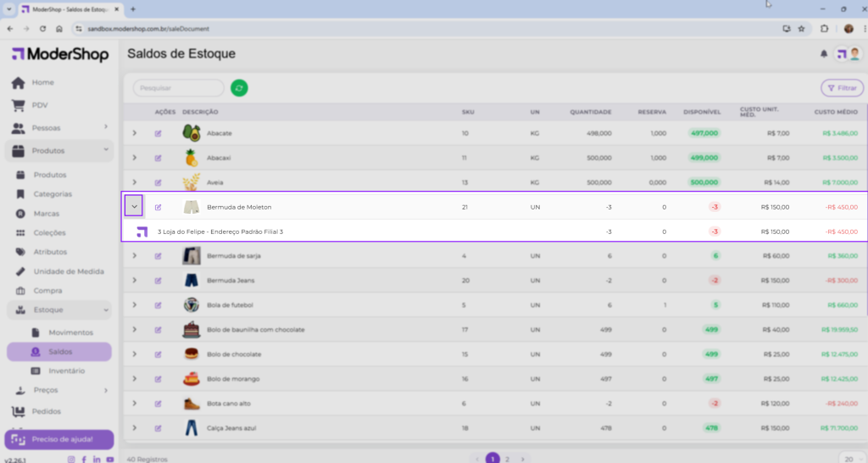
Task: Go to the PDV menu item
Action: [x=40, y=105]
